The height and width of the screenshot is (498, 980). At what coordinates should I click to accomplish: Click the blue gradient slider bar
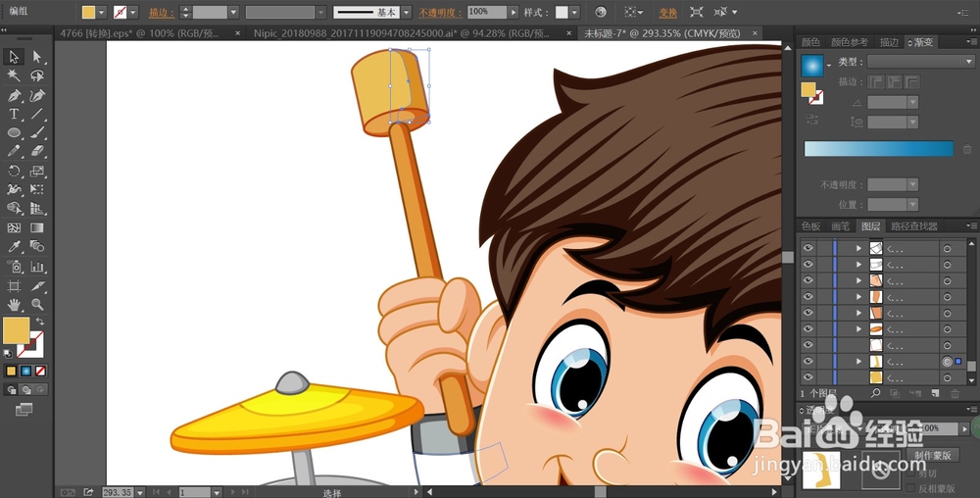click(878, 149)
